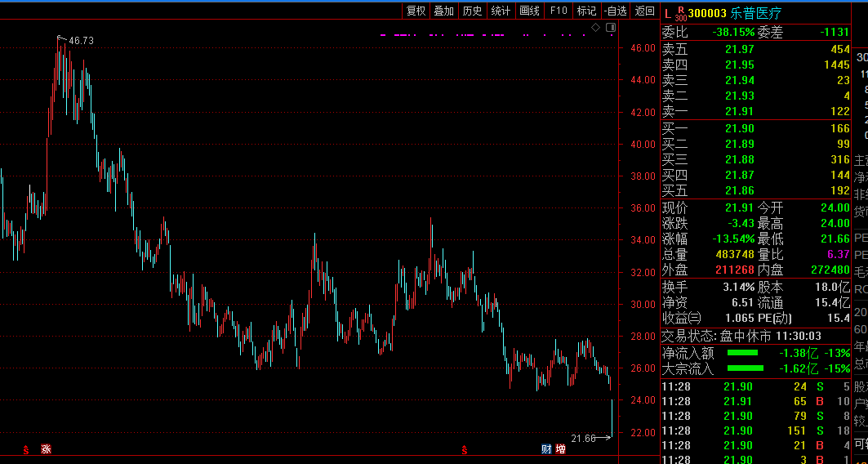Click 总量 value 483748

coord(736,255)
